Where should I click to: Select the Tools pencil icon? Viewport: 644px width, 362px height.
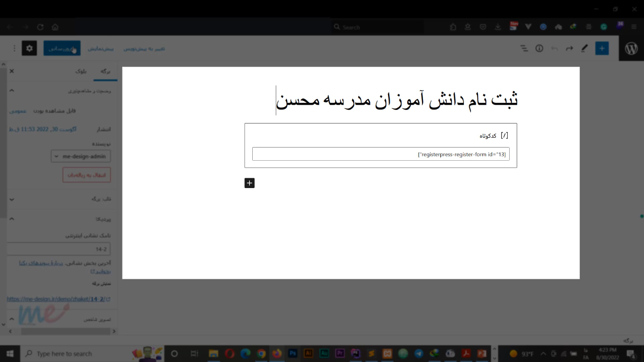pos(585,48)
